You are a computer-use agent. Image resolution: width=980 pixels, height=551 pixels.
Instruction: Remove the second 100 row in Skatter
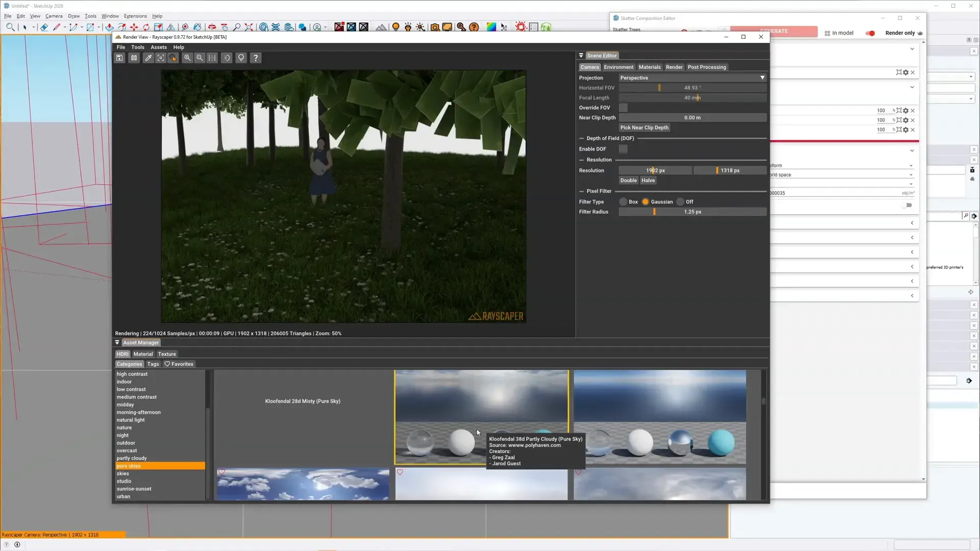(913, 120)
